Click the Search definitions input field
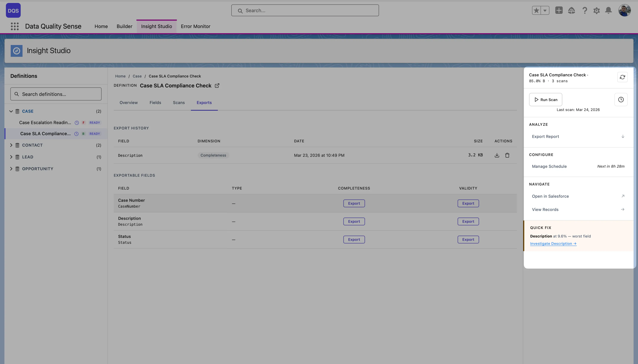638x364 pixels. [56, 94]
